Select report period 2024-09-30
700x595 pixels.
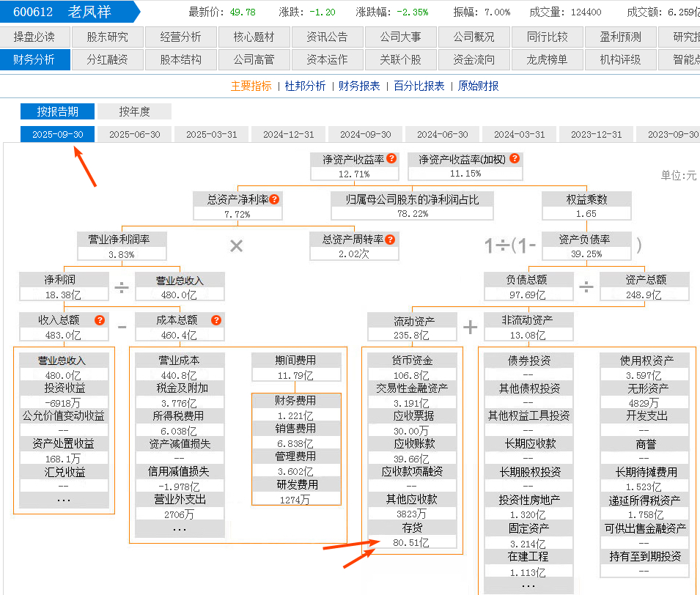[x=366, y=134]
